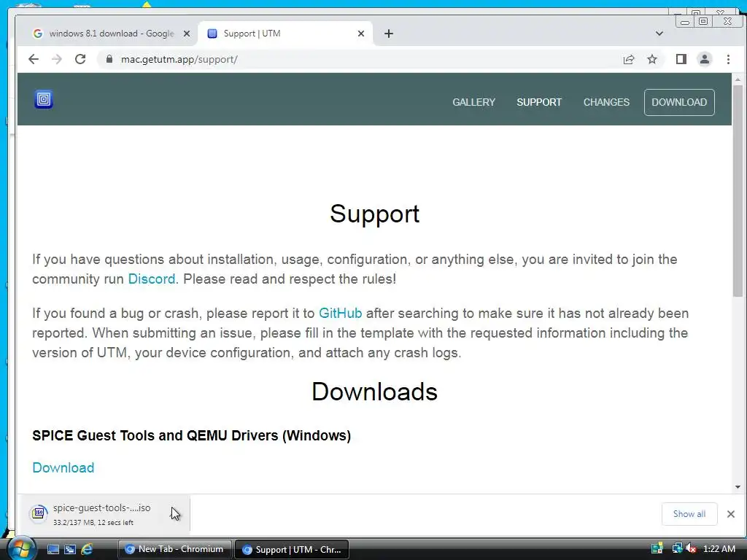This screenshot has width=747, height=560.
Task: Click the SPICE Guest Tools Download link
Action: [63, 467]
